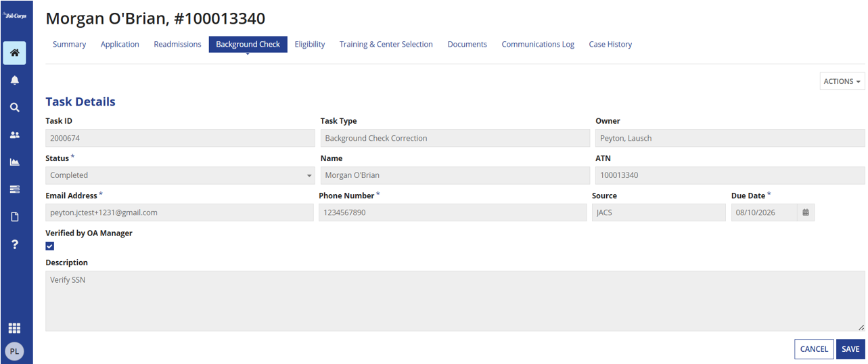Click the Email Address field
Screen dimensions: 868x364
179,212
